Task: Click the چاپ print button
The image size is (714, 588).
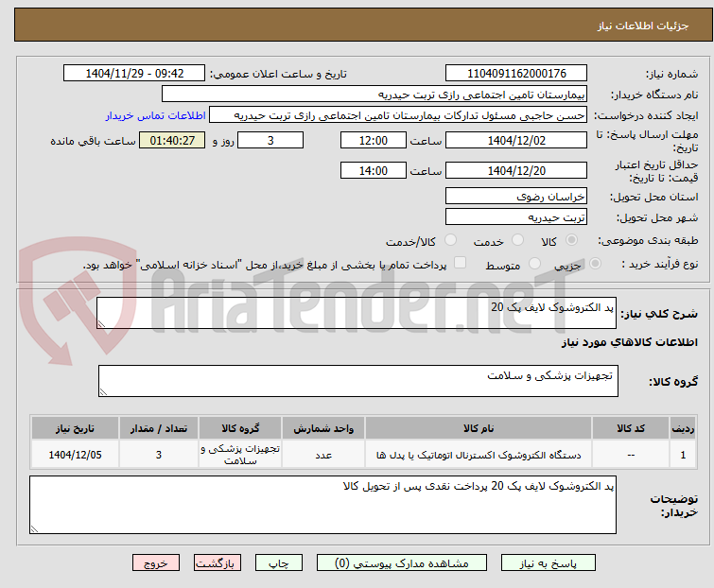Action: click(x=279, y=563)
